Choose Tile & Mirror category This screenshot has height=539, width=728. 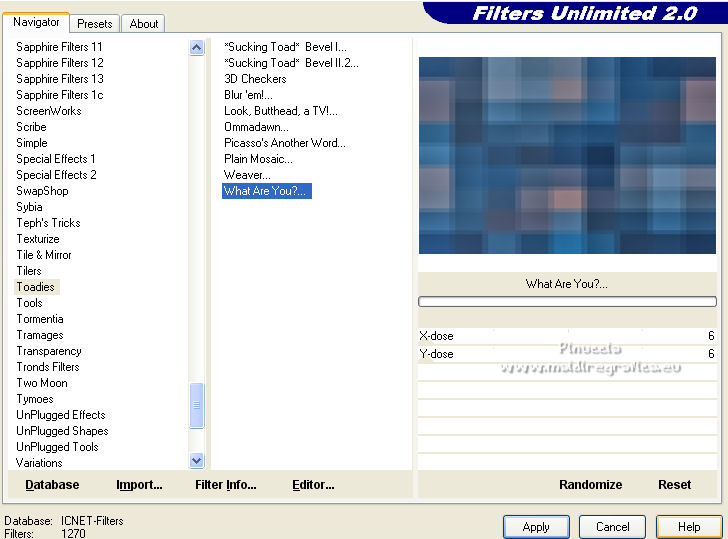(44, 255)
